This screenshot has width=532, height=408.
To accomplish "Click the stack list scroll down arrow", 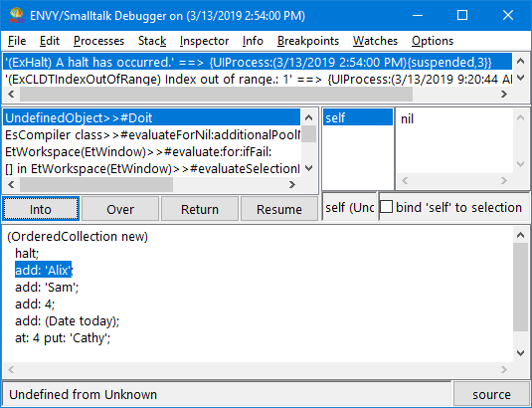I will pos(308,168).
